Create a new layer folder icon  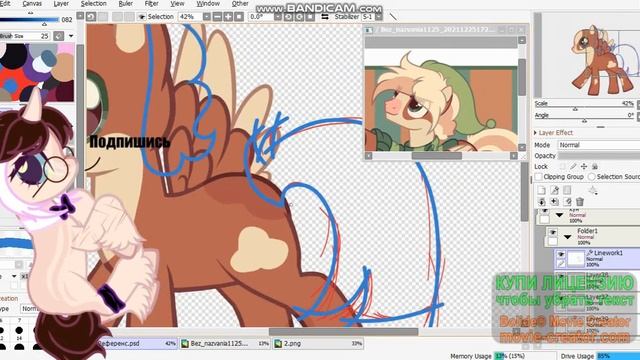[567, 190]
